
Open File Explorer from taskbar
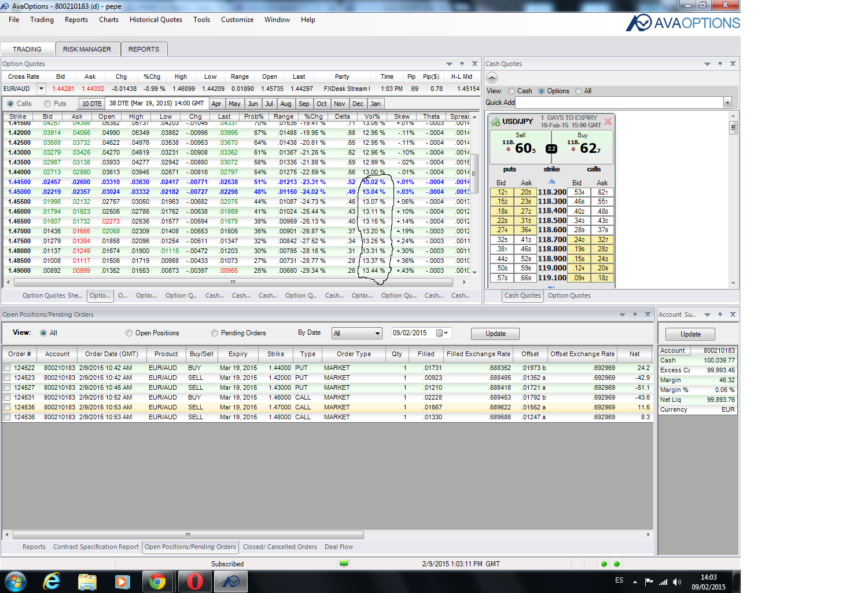point(87,581)
